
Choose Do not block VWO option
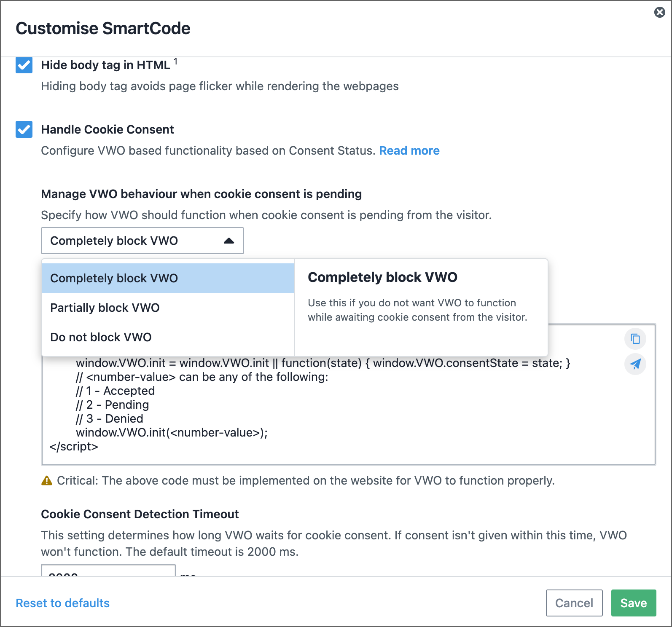[x=168, y=337]
